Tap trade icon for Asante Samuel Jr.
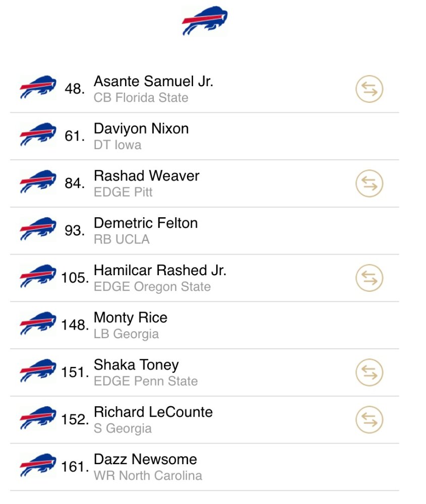This screenshot has height=504, width=426. (x=369, y=89)
